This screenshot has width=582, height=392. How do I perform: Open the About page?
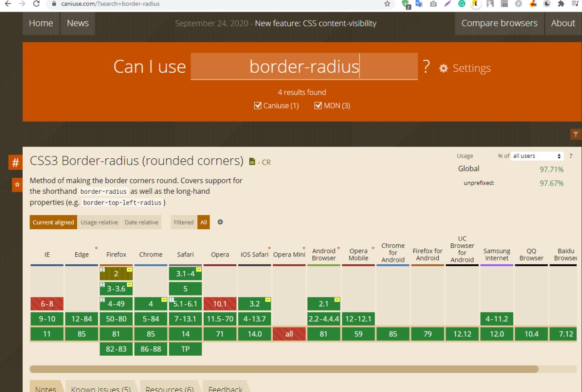[563, 23]
